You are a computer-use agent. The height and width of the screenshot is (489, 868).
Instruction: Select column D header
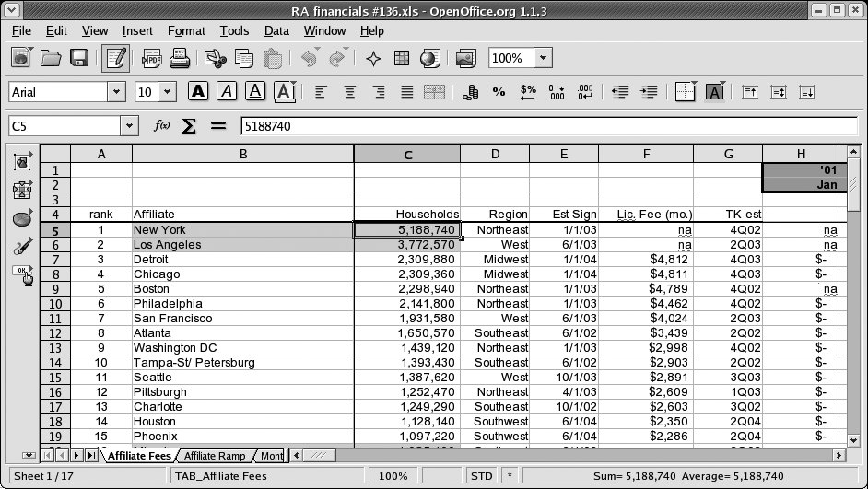494,154
